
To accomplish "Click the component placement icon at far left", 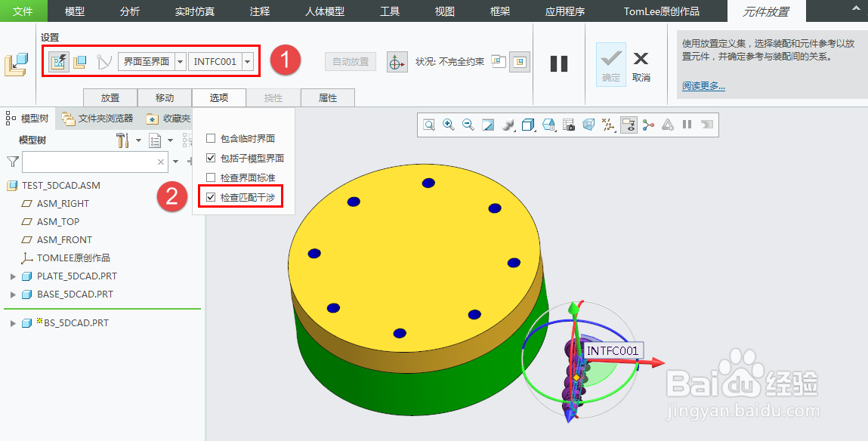I will click(x=17, y=64).
